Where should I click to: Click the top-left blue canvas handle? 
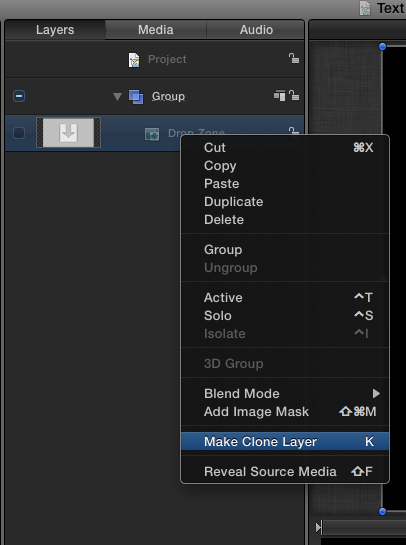pos(382,47)
